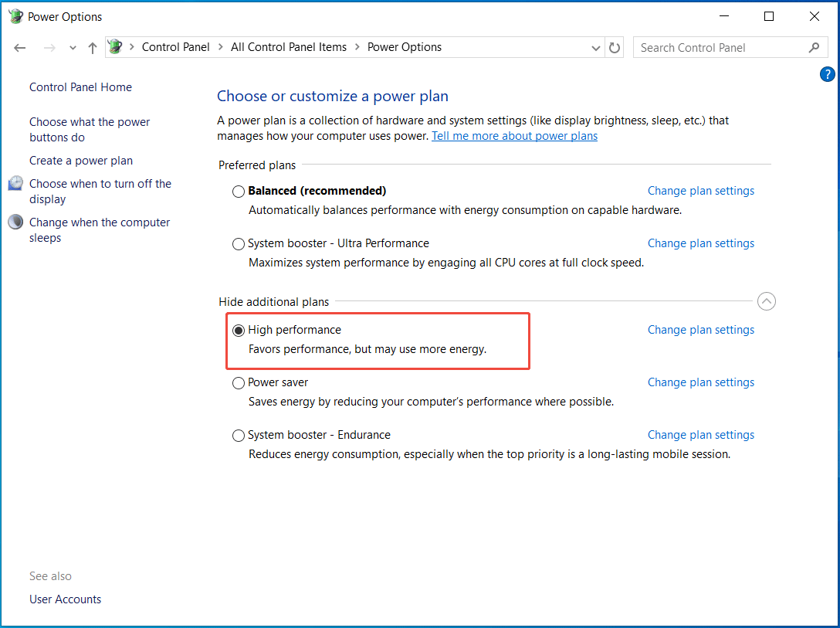Click 'Preferred plans' section label
This screenshot has height=628, width=840.
[x=257, y=165]
